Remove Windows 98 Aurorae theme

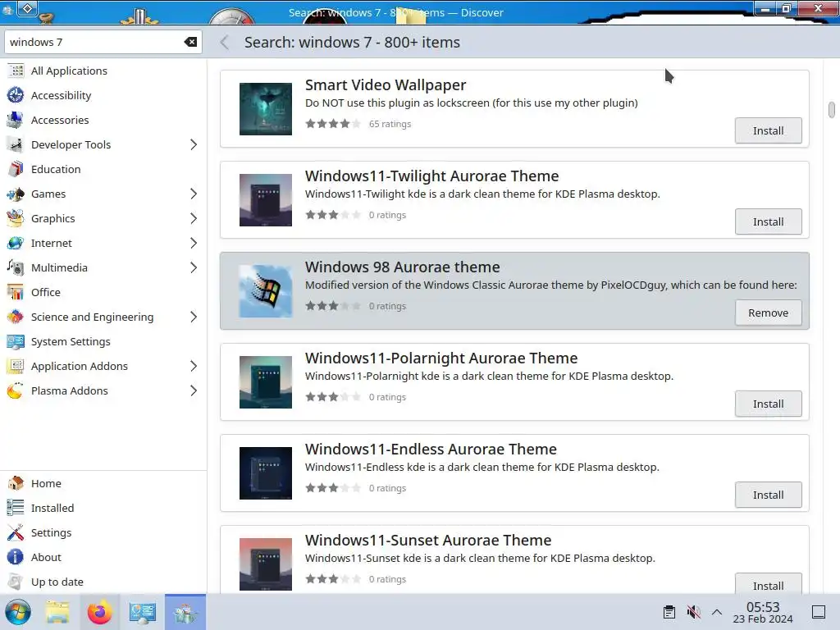click(x=768, y=313)
